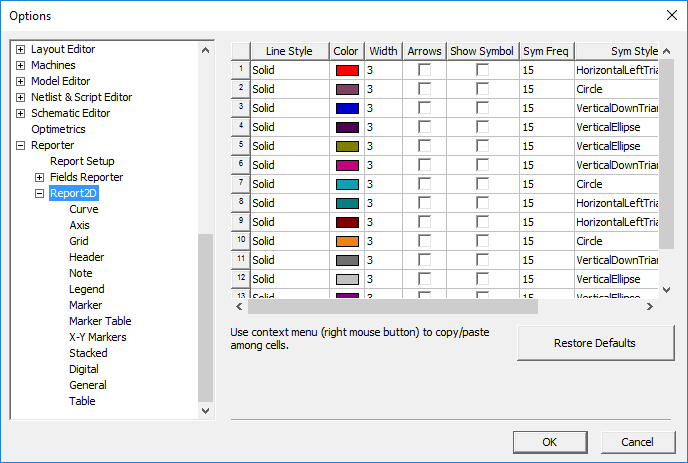Click the red color swatch in row 1

pos(347,71)
